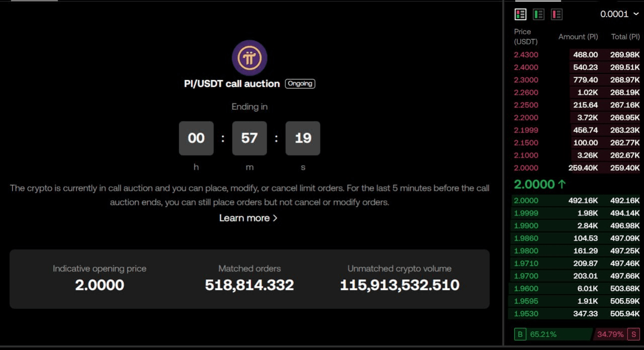This screenshot has height=350, width=644.
Task: Click the 34.79% sell ratio bar
Action: tap(610, 334)
